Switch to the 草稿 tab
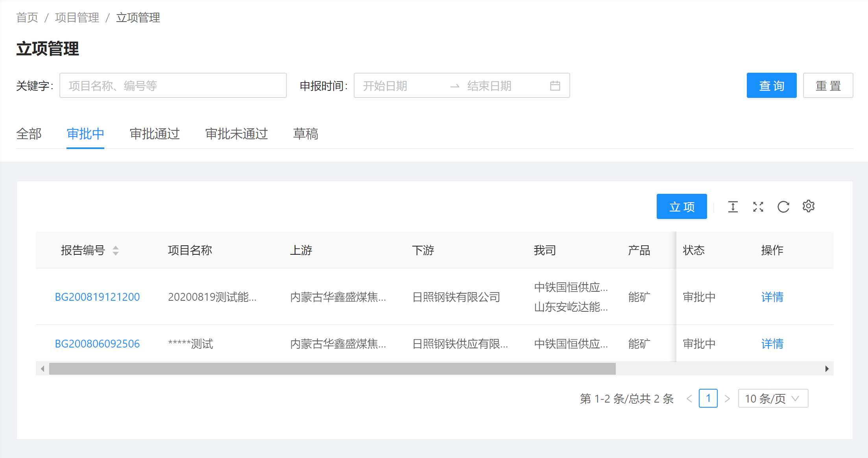 305,134
